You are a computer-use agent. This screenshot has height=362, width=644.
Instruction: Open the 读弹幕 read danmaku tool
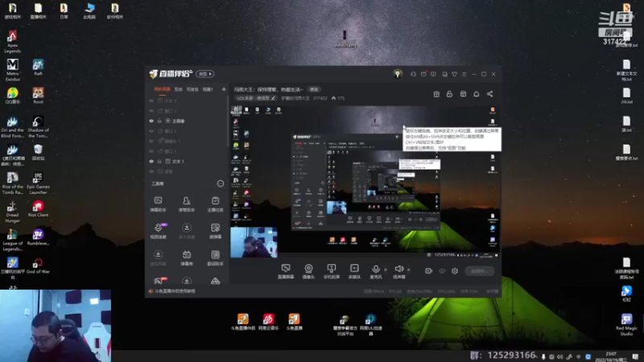[x=215, y=231]
